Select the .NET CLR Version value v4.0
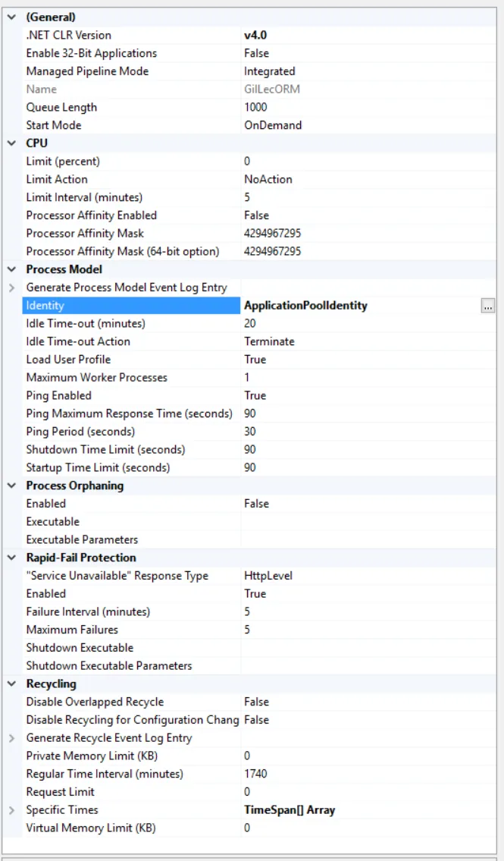The width and height of the screenshot is (504, 861). pyautogui.click(x=255, y=35)
